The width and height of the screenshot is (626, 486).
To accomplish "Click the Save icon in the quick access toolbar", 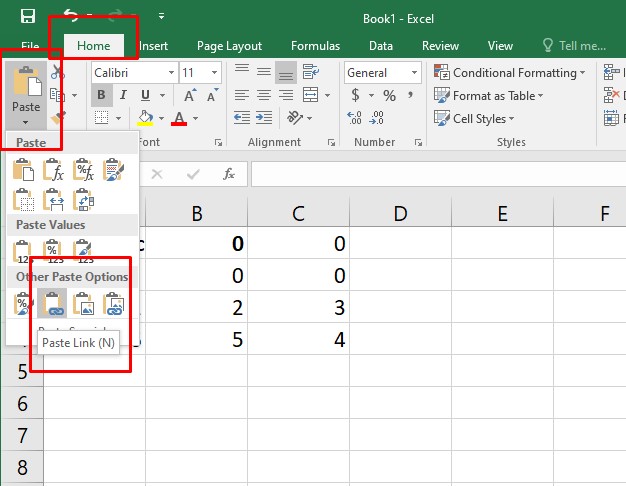I will [x=28, y=16].
